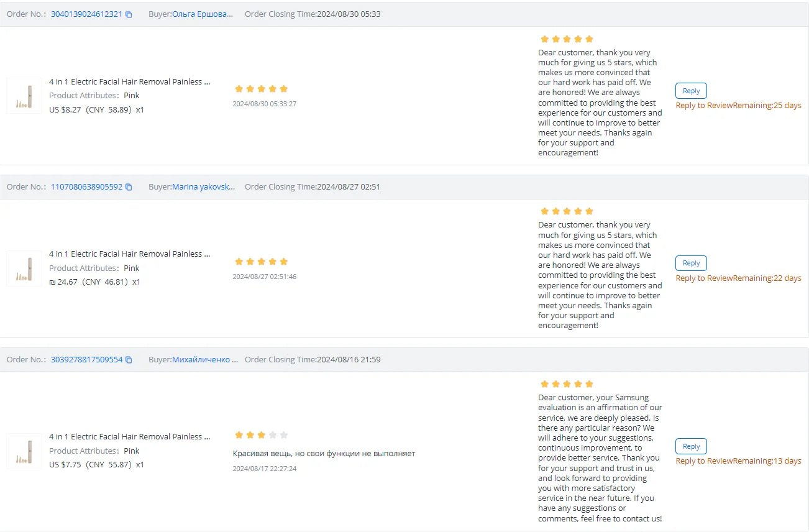
Task: Open product thumbnail in ₪24.67 order
Action: coord(24,268)
